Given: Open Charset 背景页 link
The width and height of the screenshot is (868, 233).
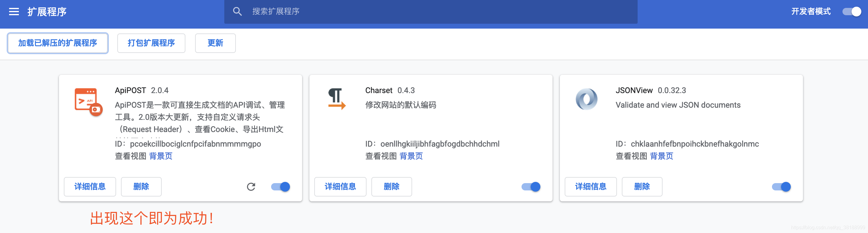Looking at the screenshot, I should coord(411,156).
